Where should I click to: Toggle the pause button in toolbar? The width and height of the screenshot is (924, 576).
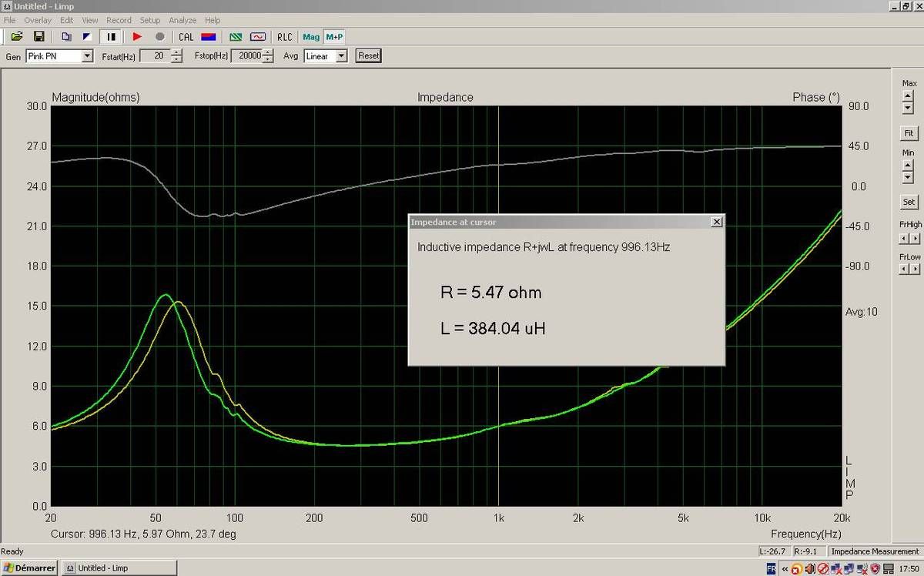pos(112,36)
